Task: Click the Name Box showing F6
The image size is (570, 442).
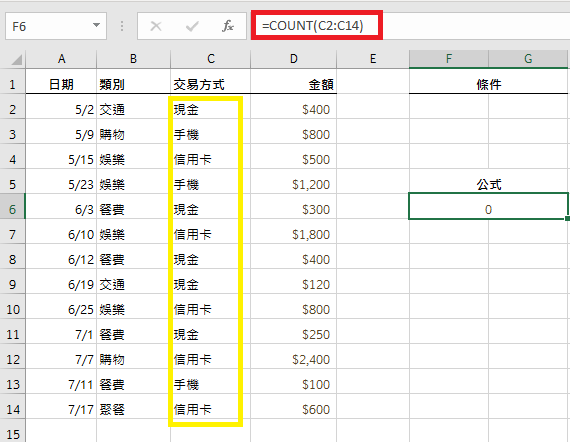Action: pyautogui.click(x=56, y=26)
